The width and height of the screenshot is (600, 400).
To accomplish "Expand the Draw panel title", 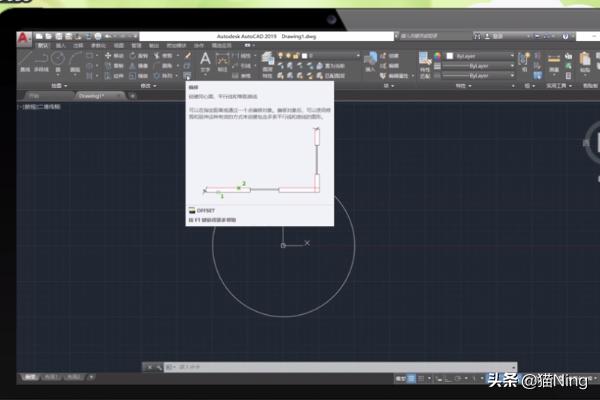I will [x=59, y=86].
